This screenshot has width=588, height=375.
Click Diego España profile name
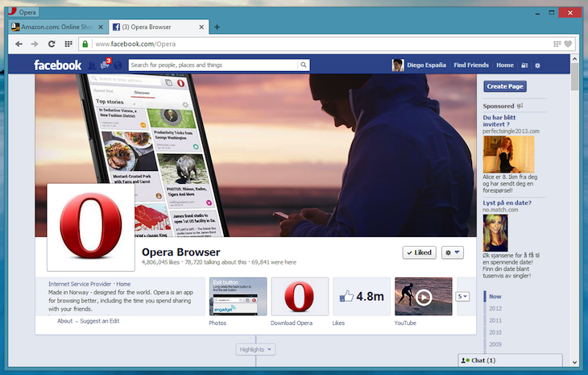426,65
